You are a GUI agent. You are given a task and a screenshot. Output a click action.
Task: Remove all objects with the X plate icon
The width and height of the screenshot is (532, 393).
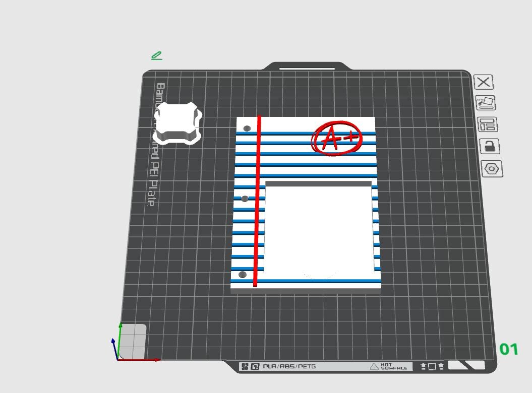[x=484, y=82]
